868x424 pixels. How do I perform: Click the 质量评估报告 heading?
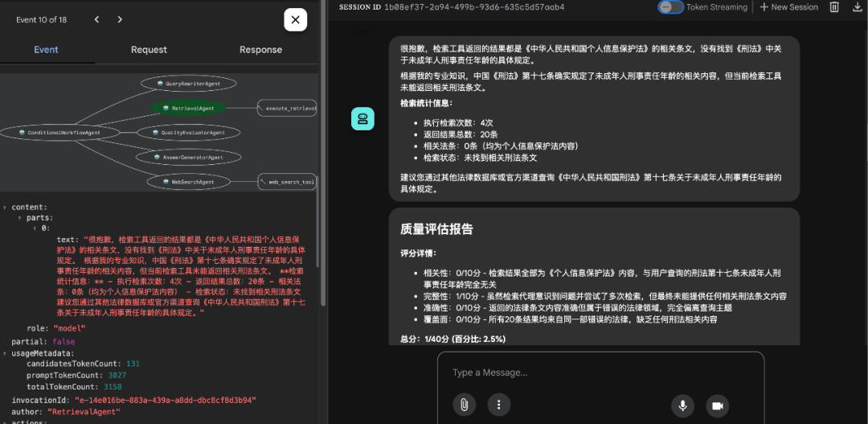(x=436, y=229)
